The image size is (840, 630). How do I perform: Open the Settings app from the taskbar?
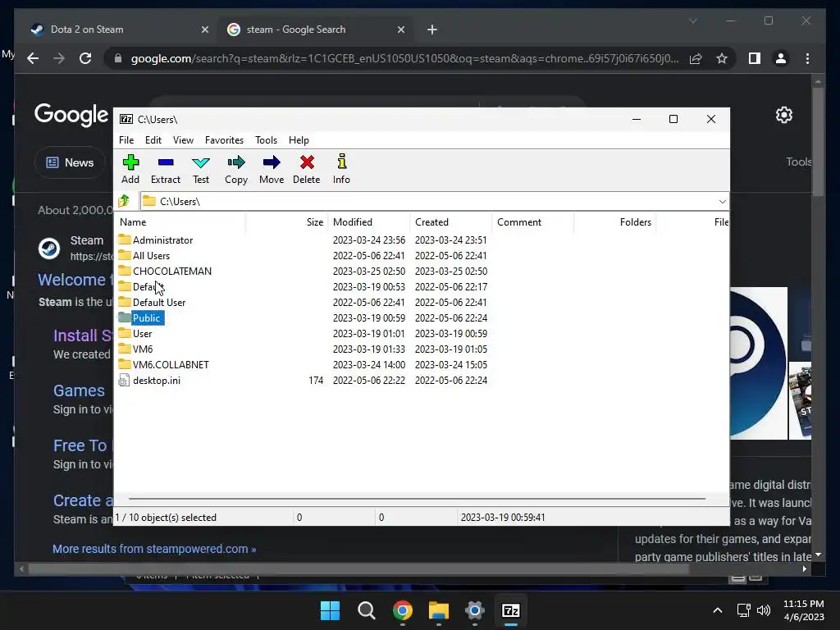click(475, 610)
